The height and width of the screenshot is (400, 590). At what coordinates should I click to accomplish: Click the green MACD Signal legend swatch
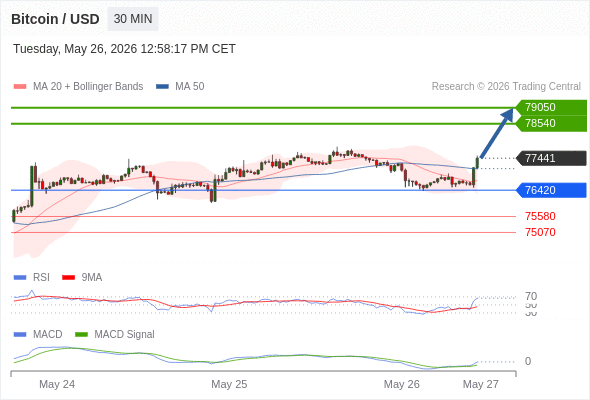81,335
